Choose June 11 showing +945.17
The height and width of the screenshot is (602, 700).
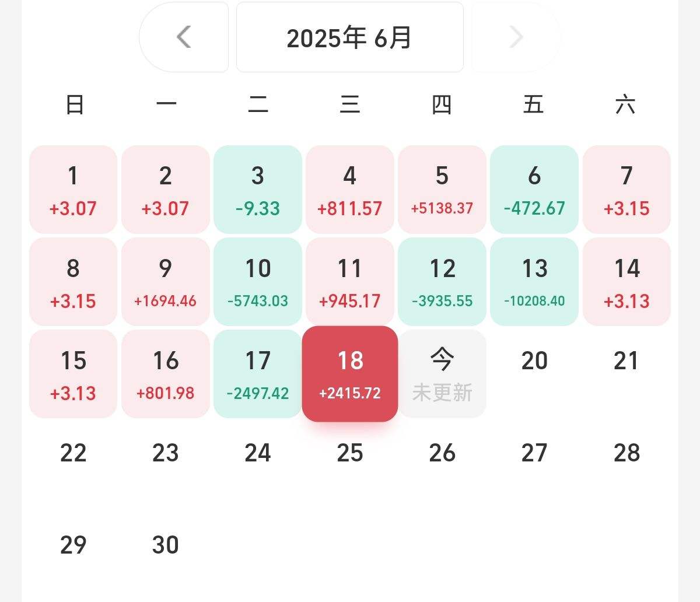pos(350,282)
